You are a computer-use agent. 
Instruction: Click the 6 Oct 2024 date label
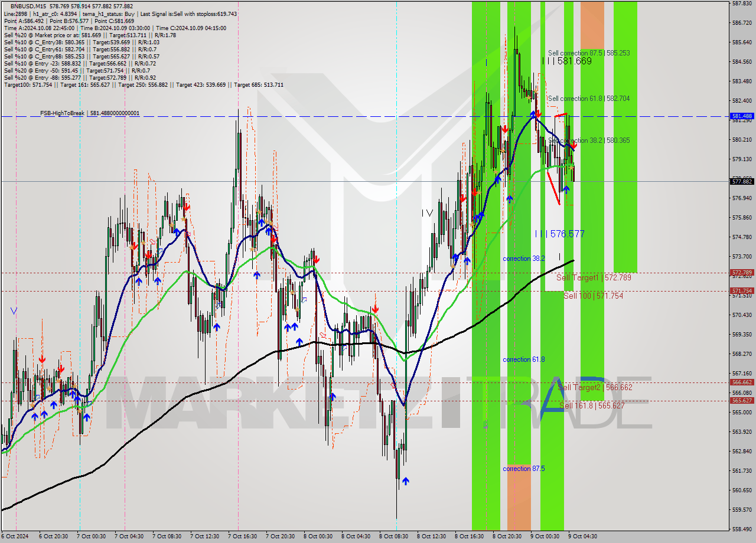point(14,537)
